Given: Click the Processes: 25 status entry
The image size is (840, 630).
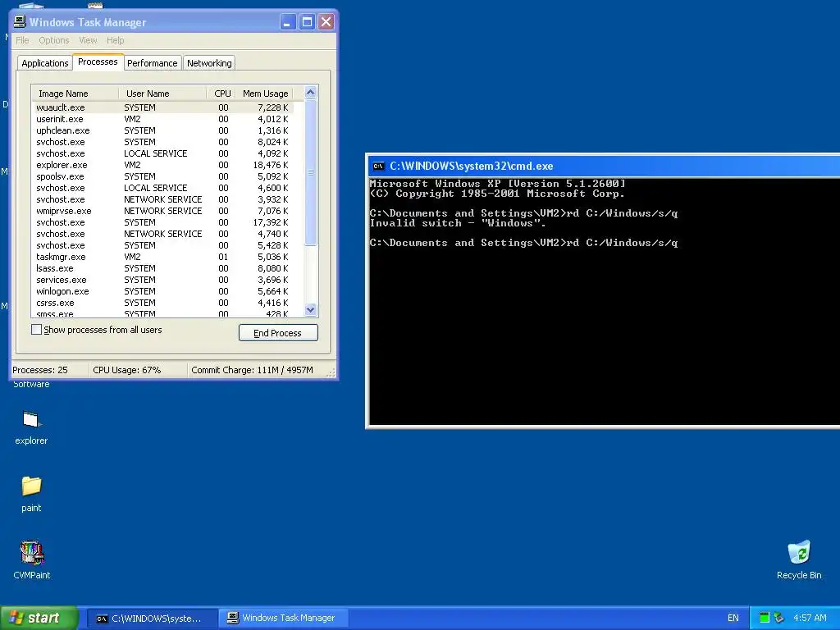Looking at the screenshot, I should coord(40,370).
